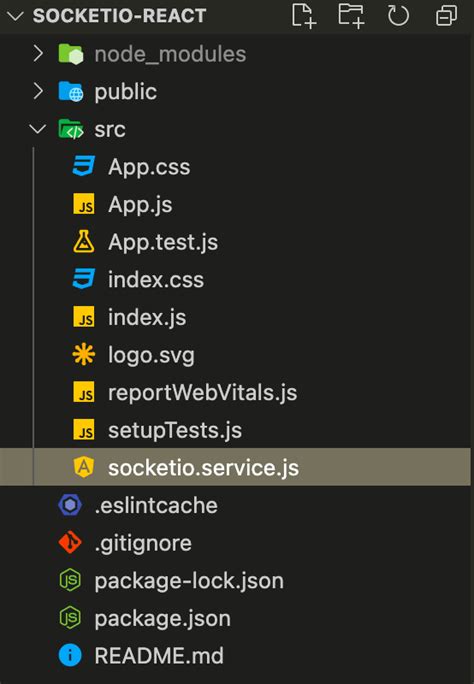
Task: Click the node_modules folder icon
Action: 71,54
